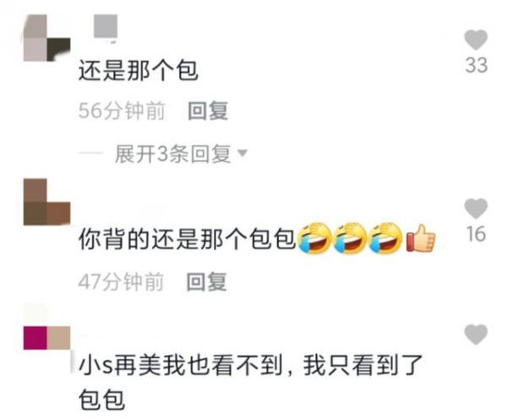Click the dropdown arrow beside 展开3条回复
The height and width of the screenshot is (420, 507).
(243, 152)
